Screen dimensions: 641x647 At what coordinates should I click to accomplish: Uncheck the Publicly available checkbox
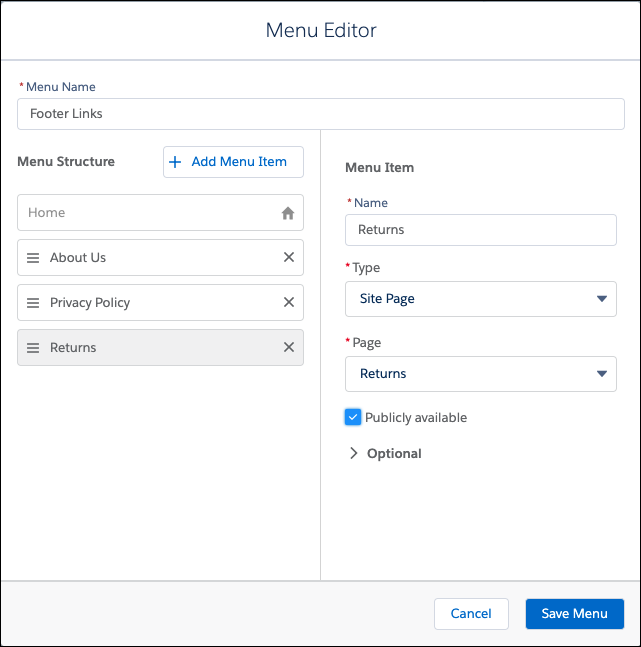[x=353, y=417]
